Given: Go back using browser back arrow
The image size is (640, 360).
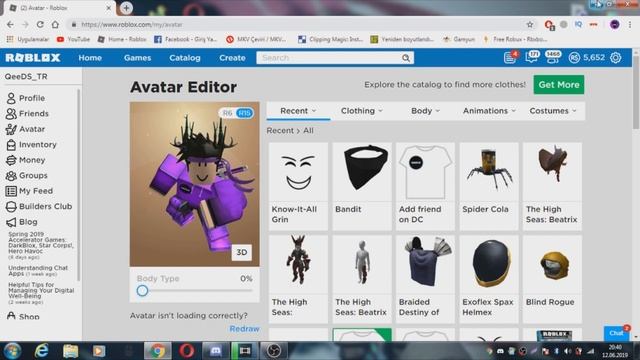Looking at the screenshot, I should (10, 24).
